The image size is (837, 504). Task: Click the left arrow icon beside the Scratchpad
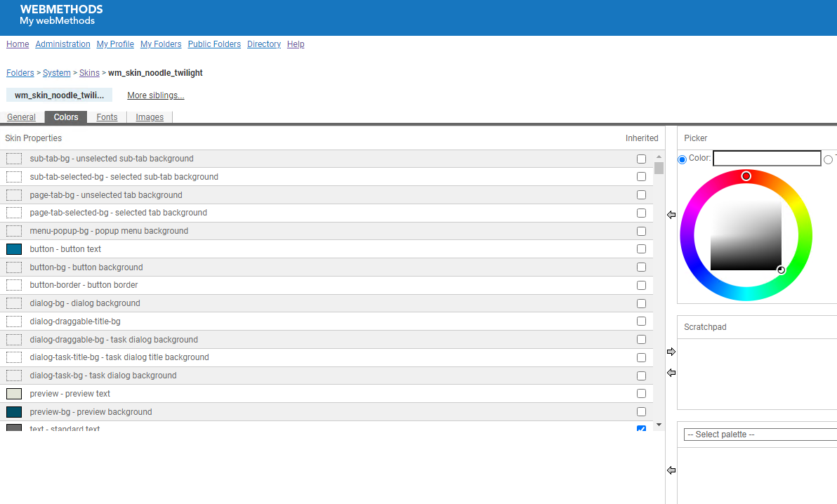[671, 373]
